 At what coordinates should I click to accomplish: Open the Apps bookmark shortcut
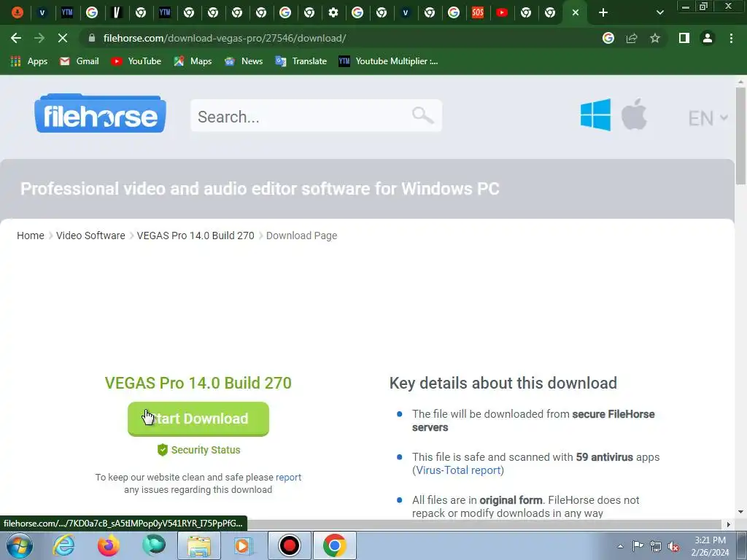29,61
